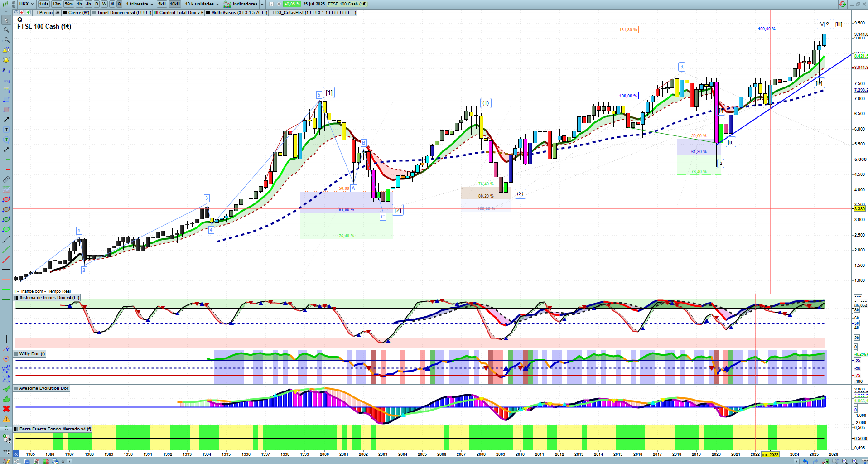
Task: Toggle the 10kU units button
Action: (175, 4)
